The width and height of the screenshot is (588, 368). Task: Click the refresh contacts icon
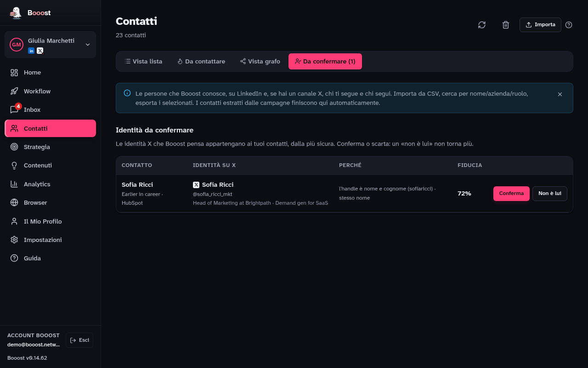click(482, 25)
